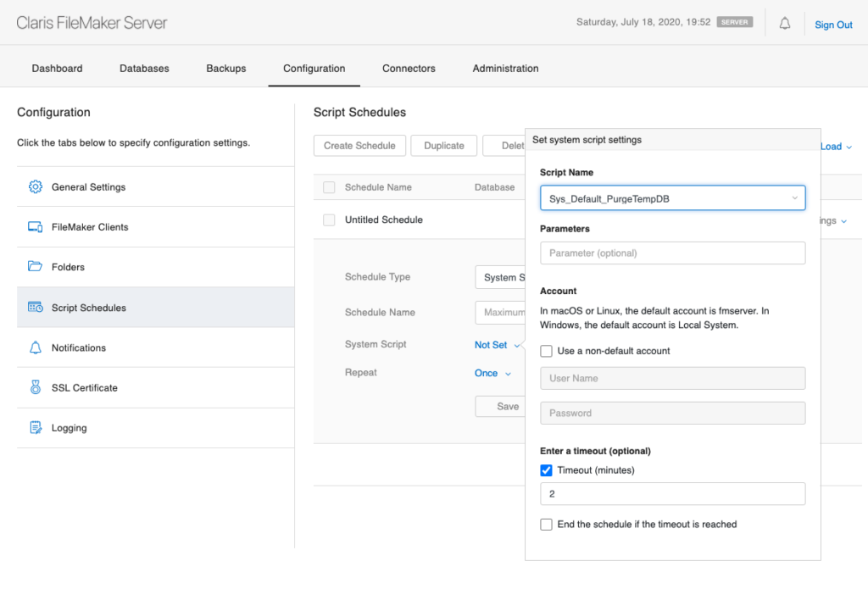Open the Repeat Once dropdown

492,373
